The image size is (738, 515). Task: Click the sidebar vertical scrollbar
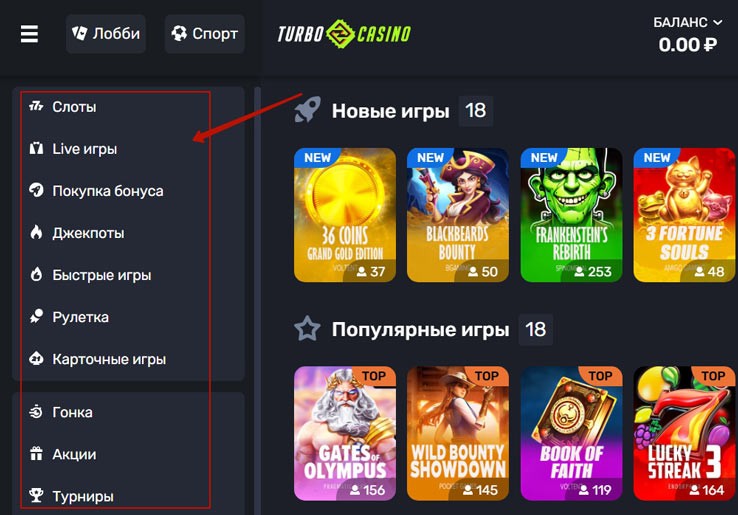click(257, 300)
